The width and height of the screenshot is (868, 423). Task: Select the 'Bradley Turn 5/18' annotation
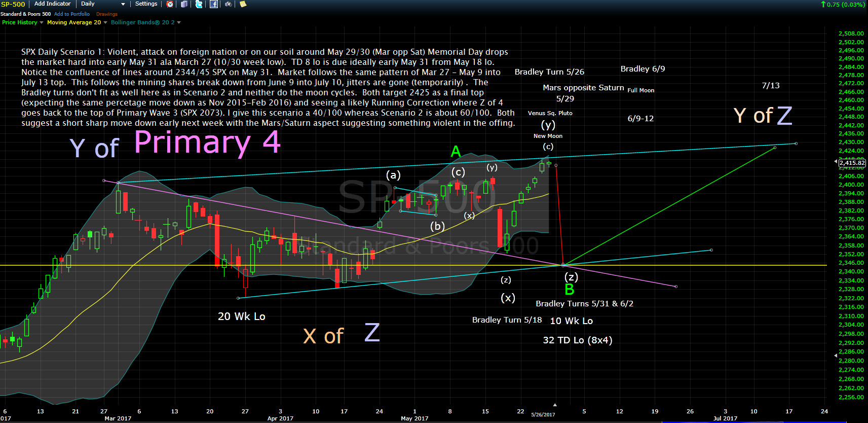pyautogui.click(x=507, y=320)
